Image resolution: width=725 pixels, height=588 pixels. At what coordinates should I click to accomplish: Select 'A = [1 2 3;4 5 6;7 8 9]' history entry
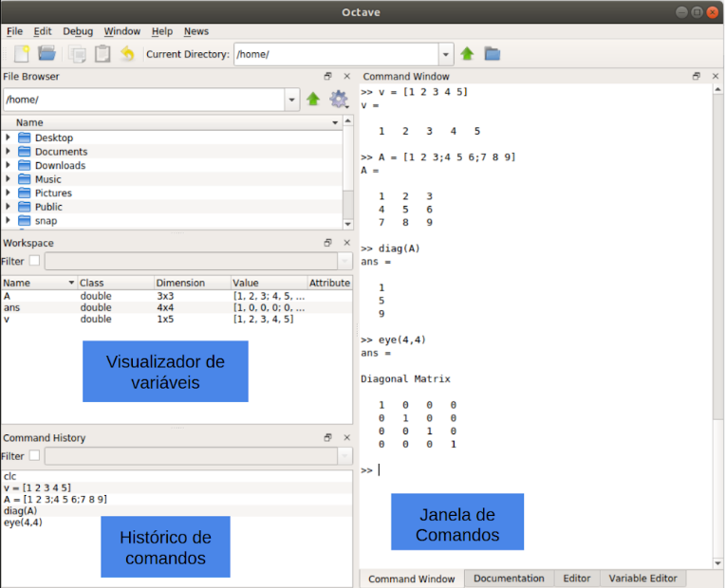[x=177, y=499]
